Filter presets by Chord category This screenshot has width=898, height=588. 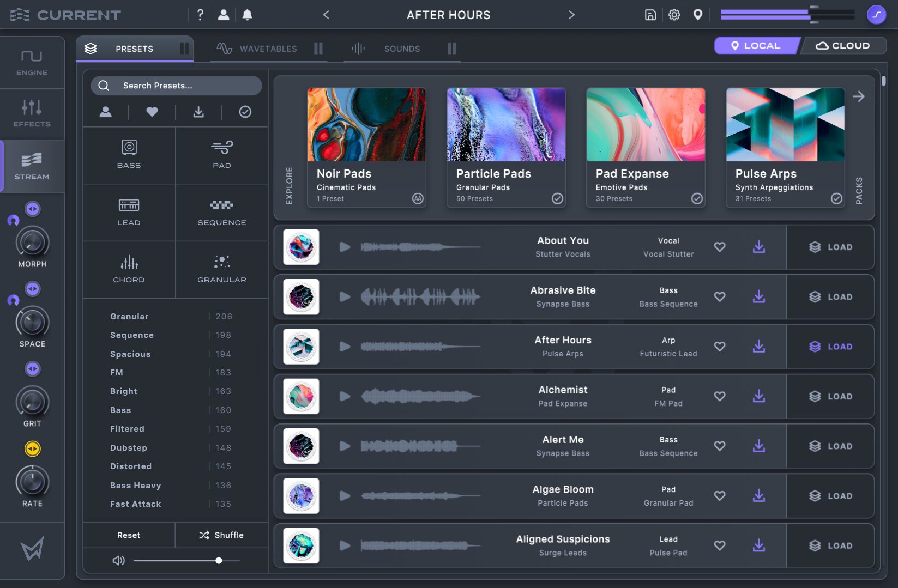click(x=129, y=270)
